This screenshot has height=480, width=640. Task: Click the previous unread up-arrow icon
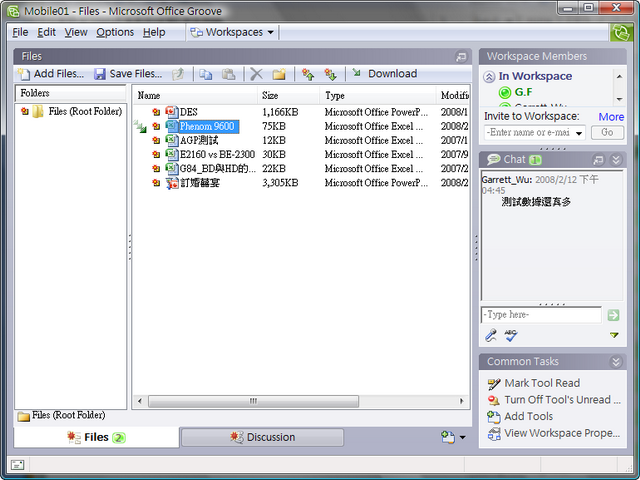point(308,74)
